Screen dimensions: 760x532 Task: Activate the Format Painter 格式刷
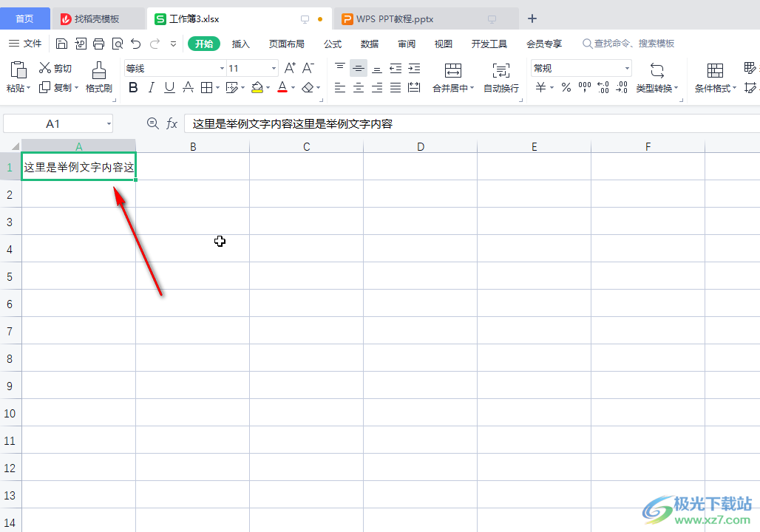[99, 77]
